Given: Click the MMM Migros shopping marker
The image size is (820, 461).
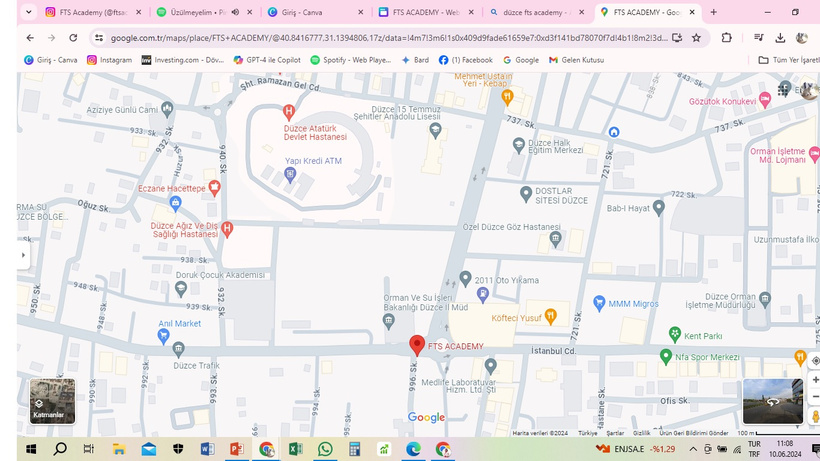Looking at the screenshot, I should [x=599, y=302].
